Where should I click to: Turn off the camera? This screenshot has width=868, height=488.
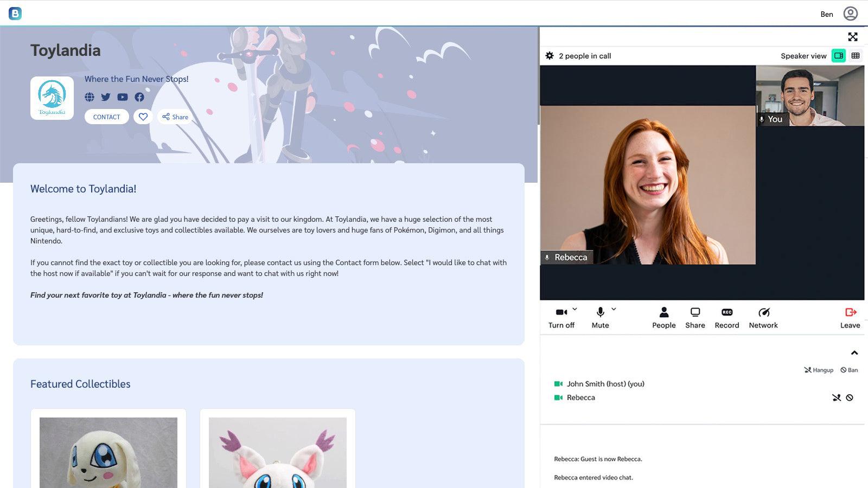561,318
